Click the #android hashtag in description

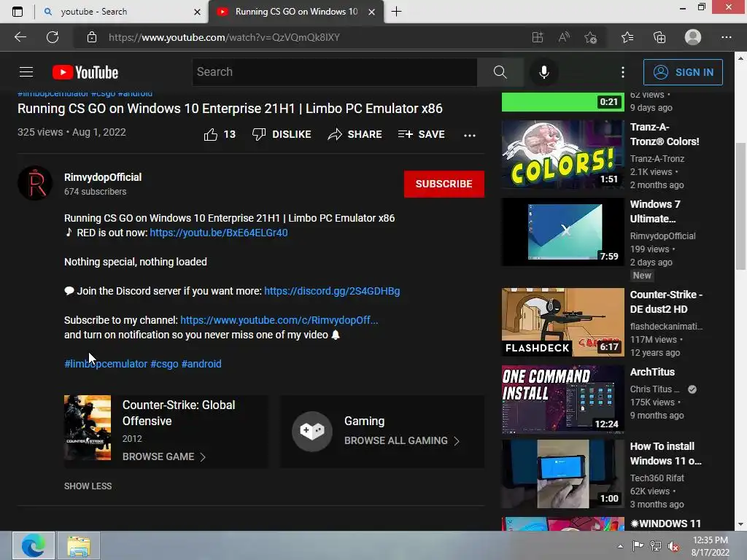pos(201,364)
